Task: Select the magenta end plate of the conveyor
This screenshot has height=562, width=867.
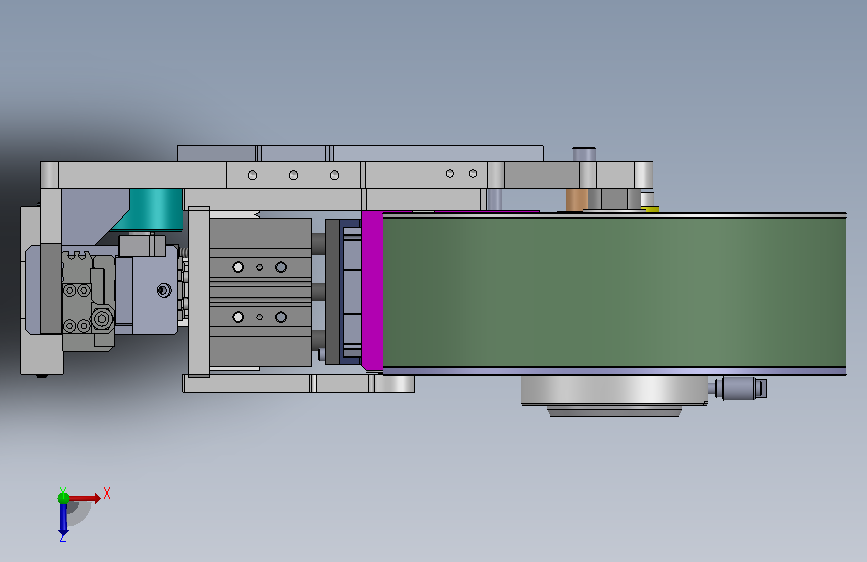Action: pyautogui.click(x=372, y=291)
